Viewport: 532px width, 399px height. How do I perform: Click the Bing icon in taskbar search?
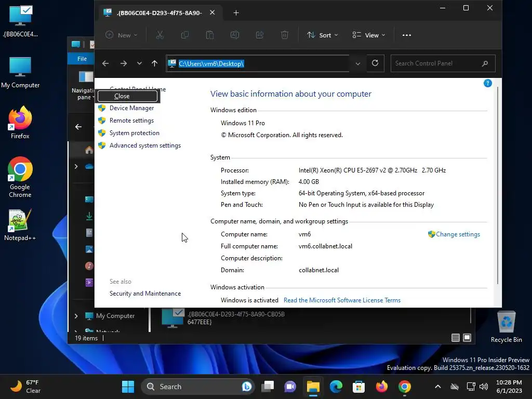247,387
